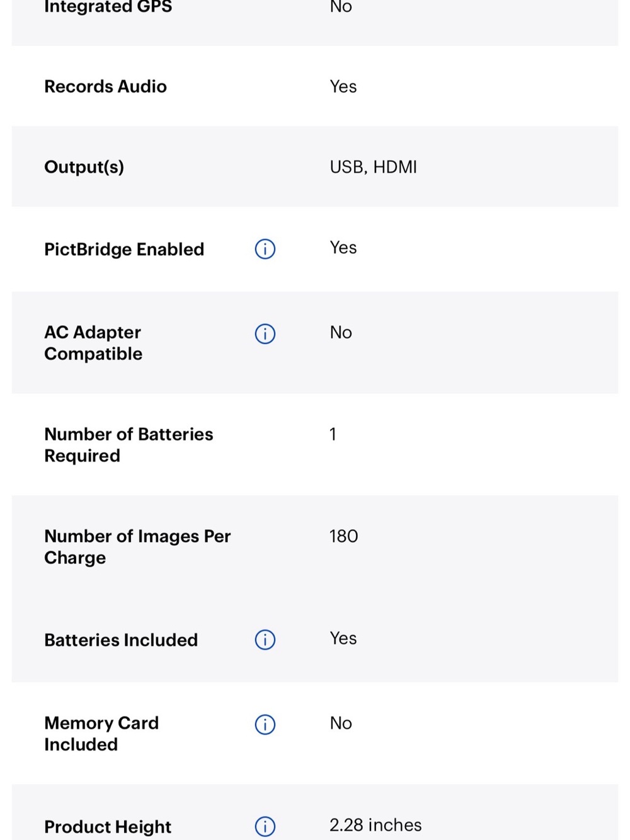
Task: Click the Output(s) spec label
Action: click(x=84, y=167)
